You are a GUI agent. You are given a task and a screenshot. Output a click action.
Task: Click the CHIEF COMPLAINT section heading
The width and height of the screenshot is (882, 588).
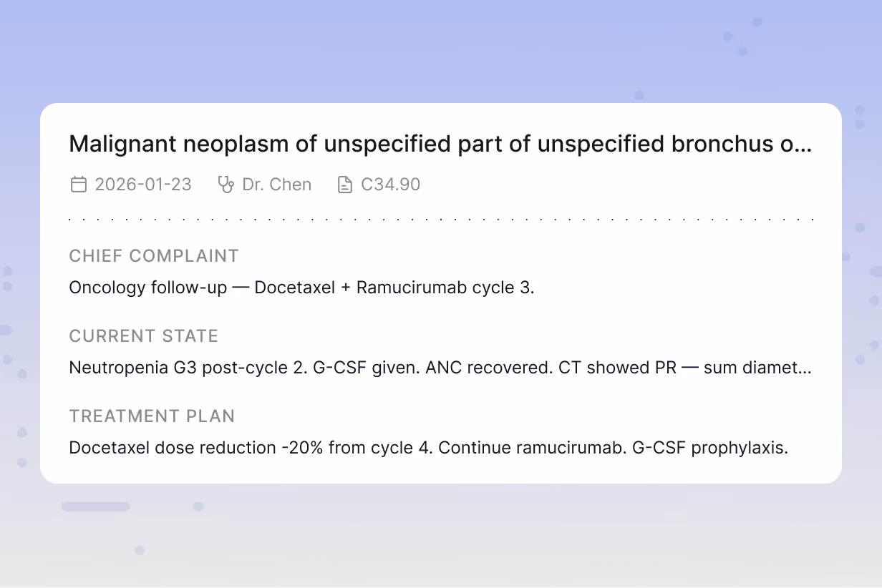point(154,256)
